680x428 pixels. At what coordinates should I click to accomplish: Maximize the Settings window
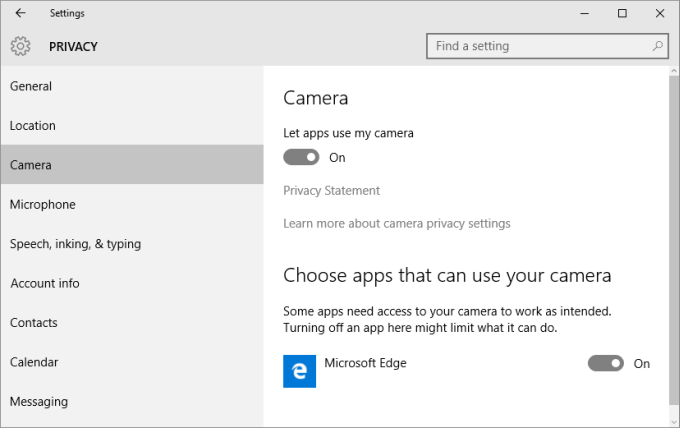tap(622, 13)
